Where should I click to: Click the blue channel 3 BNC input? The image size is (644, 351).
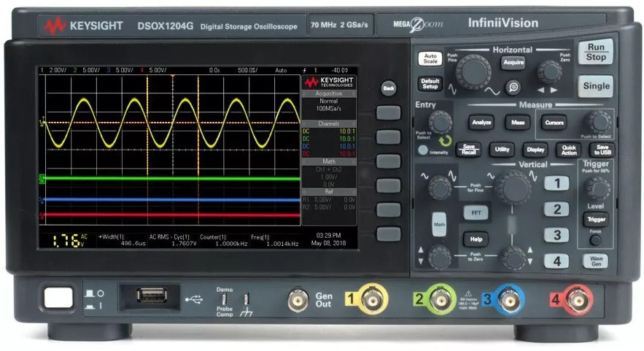tap(509, 300)
